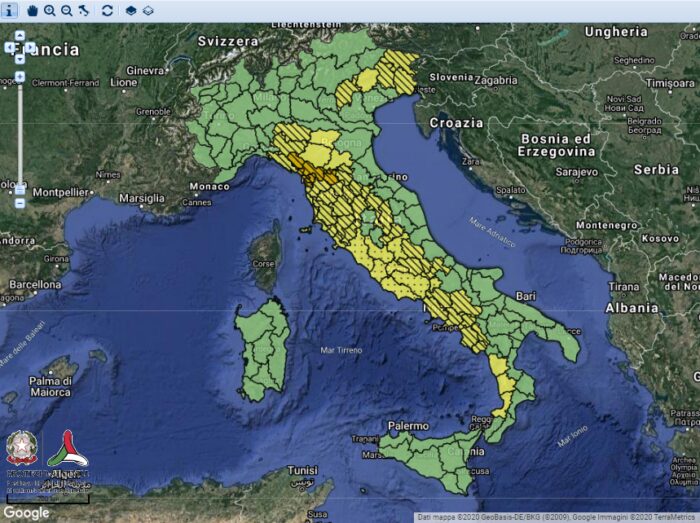Refresh the map with circular arrows
This screenshot has width=700, height=523.
pos(107,10)
